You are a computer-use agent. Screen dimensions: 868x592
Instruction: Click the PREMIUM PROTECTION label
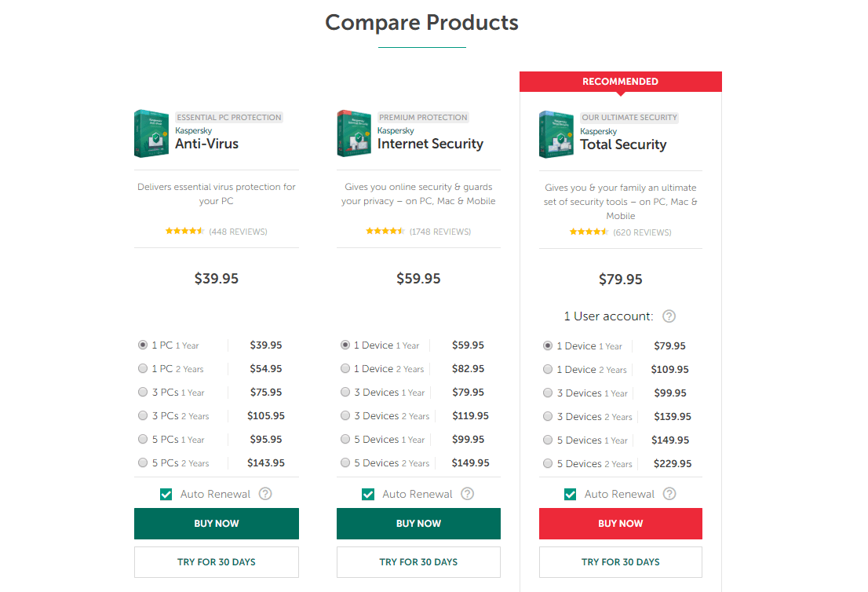click(423, 118)
